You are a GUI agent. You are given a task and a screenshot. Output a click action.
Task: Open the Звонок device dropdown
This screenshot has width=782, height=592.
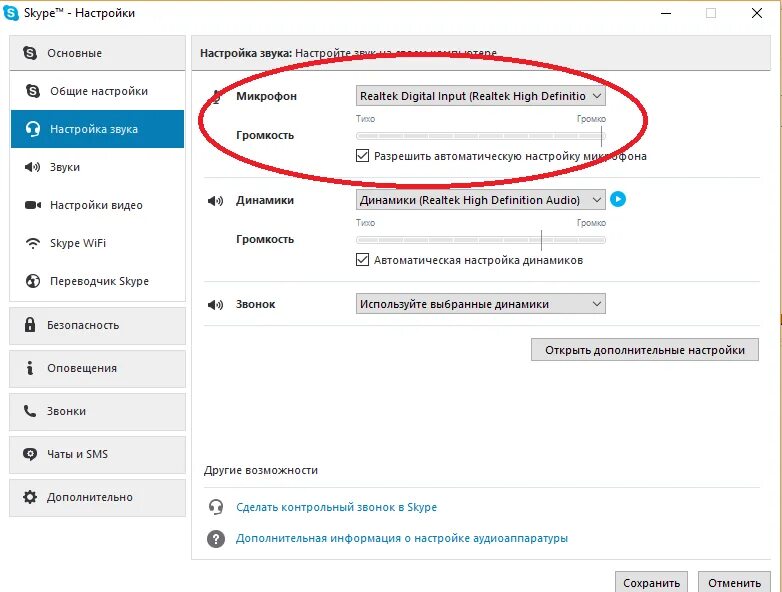[481, 304]
